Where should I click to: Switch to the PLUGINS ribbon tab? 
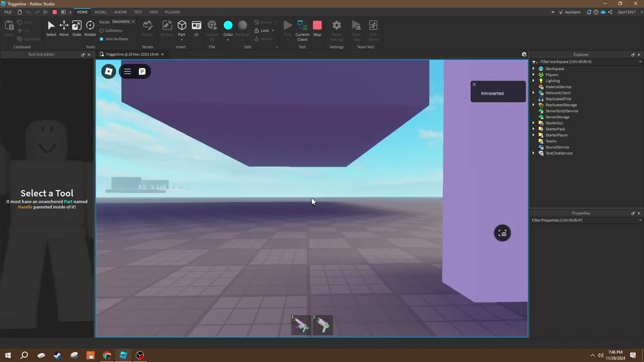(x=172, y=12)
